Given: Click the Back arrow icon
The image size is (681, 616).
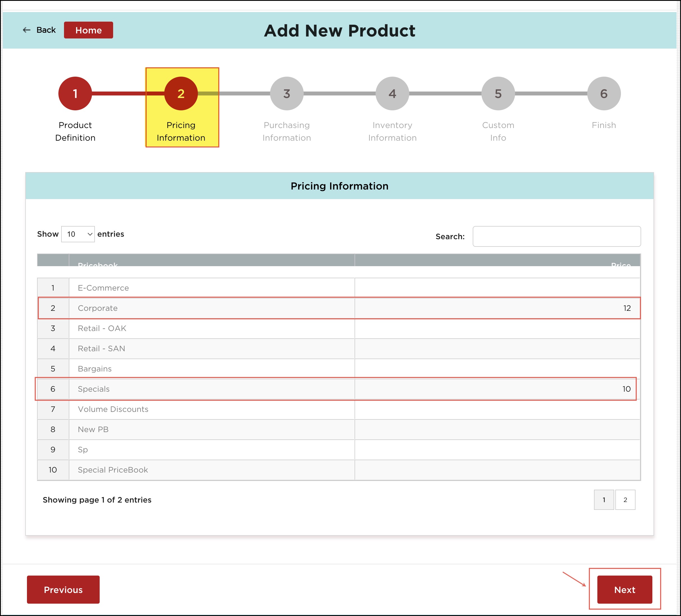Looking at the screenshot, I should point(27,30).
